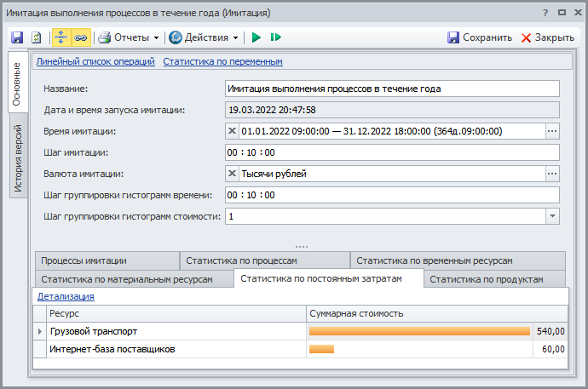Open the Отчеты reports dropdown

[x=129, y=37]
